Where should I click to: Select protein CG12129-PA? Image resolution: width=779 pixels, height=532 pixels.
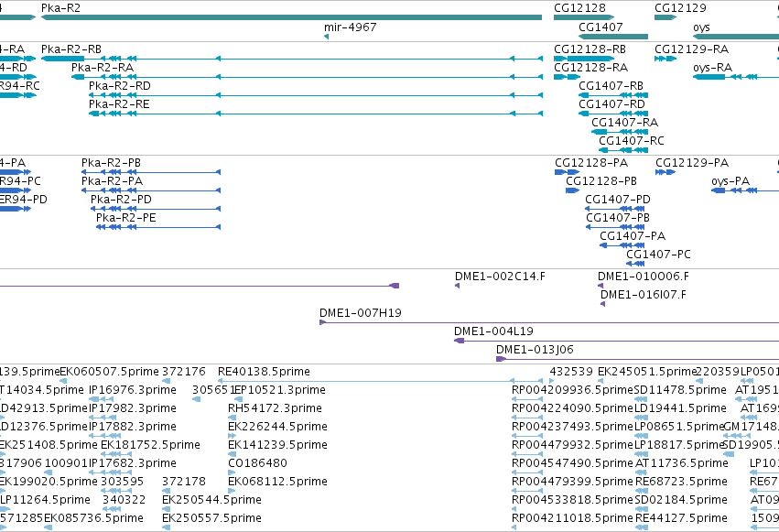pyautogui.click(x=665, y=172)
